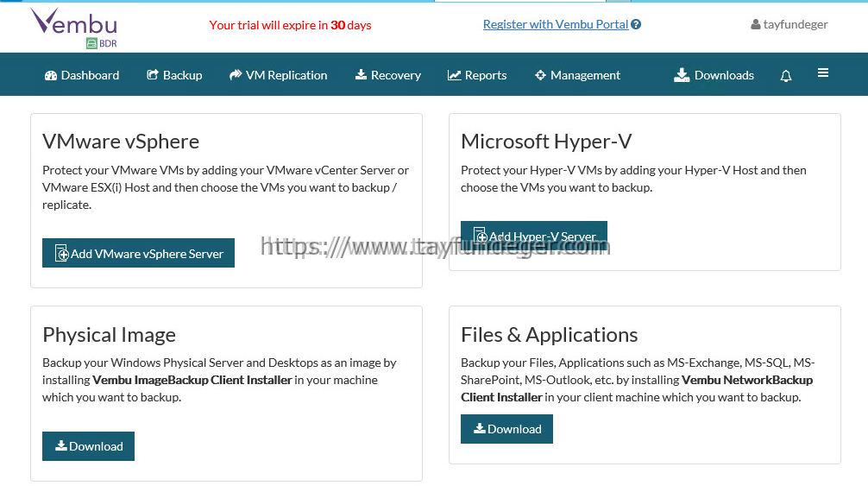Click the help question mark beside Register link
Viewport: 868px width, 492px height.
click(636, 24)
